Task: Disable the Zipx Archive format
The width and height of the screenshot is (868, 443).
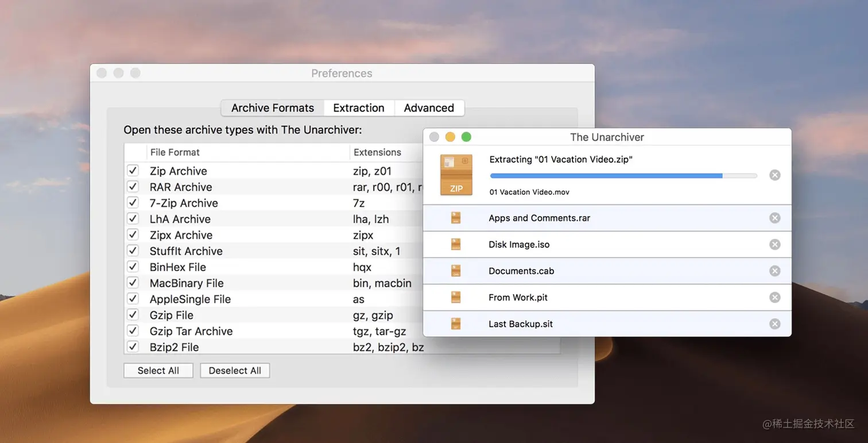Action: tap(133, 234)
